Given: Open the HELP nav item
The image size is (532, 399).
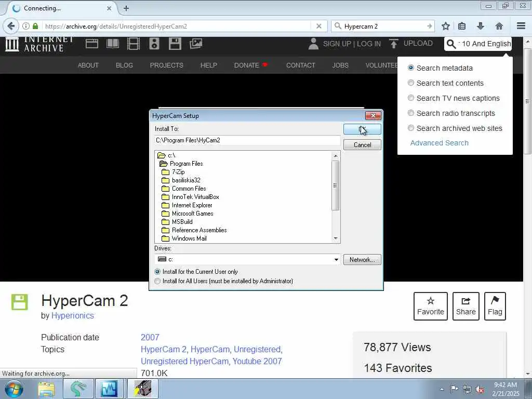Looking at the screenshot, I should pyautogui.click(x=209, y=65).
